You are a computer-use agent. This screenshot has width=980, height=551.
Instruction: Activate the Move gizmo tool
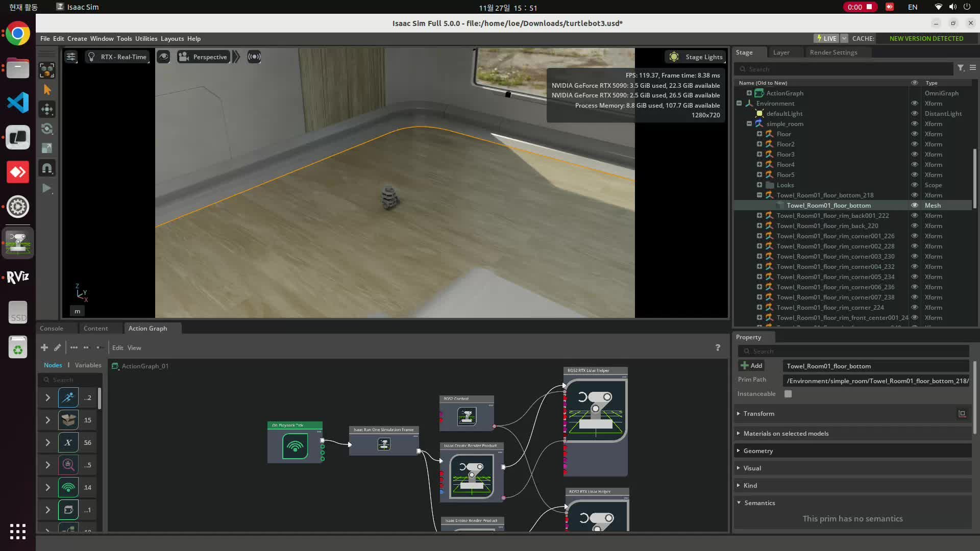[x=47, y=109]
